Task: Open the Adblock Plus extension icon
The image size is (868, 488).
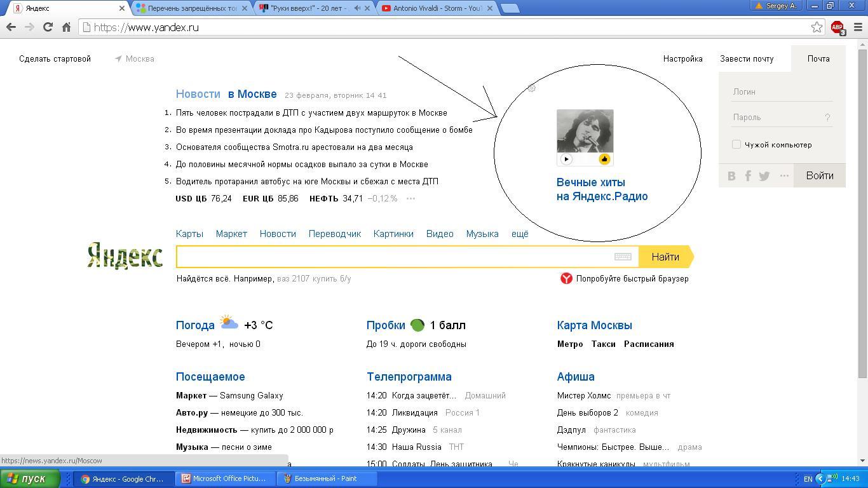Action: 837,27
